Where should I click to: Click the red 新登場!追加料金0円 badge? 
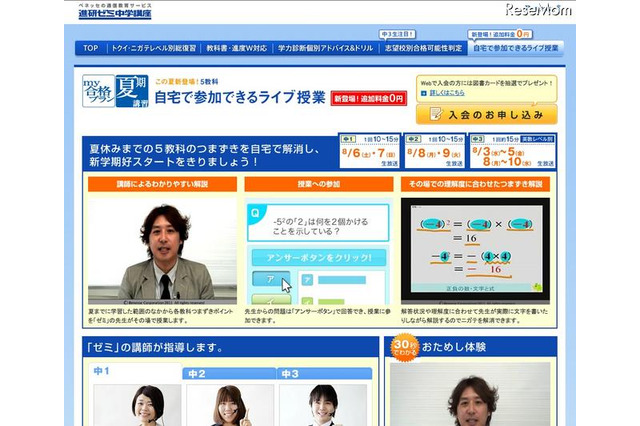(369, 98)
